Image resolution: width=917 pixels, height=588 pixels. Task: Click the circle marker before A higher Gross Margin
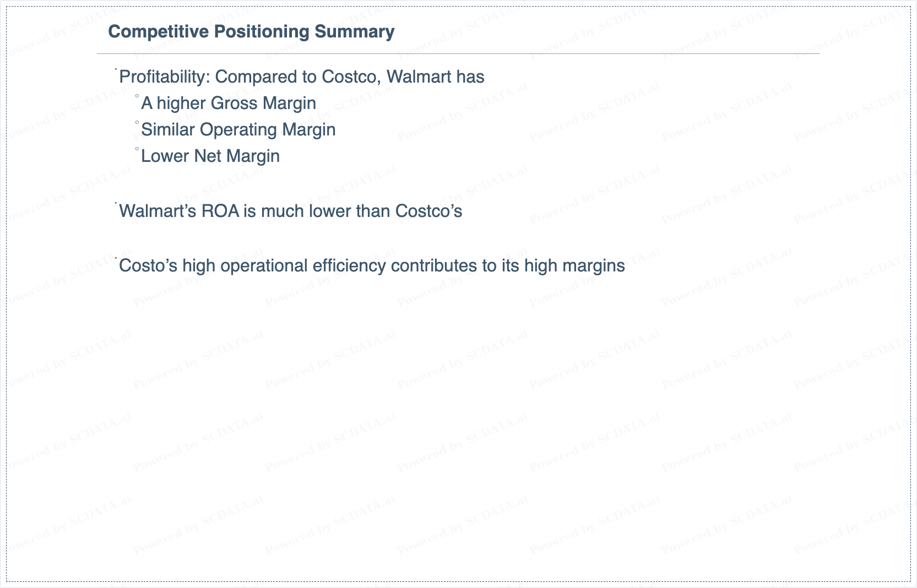[137, 96]
